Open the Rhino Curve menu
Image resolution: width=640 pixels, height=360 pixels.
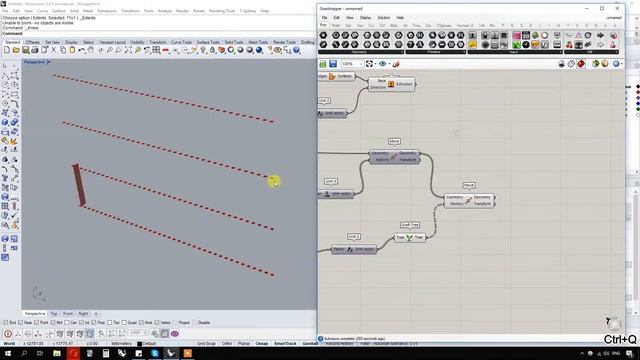tap(42, 11)
